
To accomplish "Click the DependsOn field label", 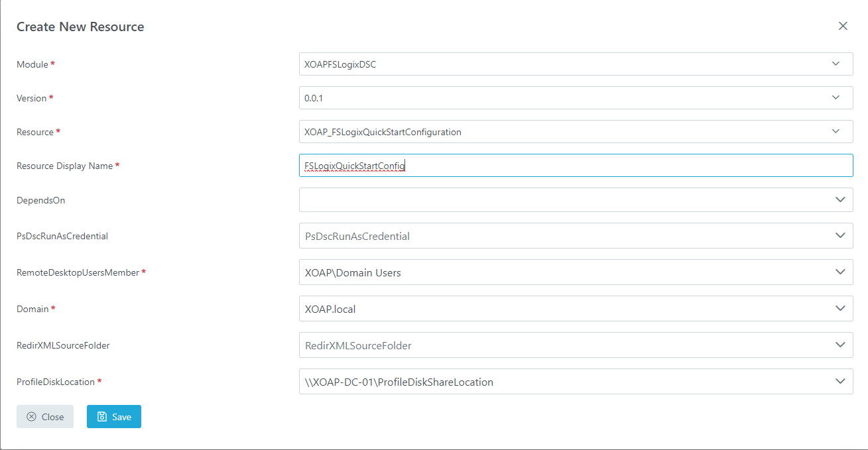I will click(40, 199).
